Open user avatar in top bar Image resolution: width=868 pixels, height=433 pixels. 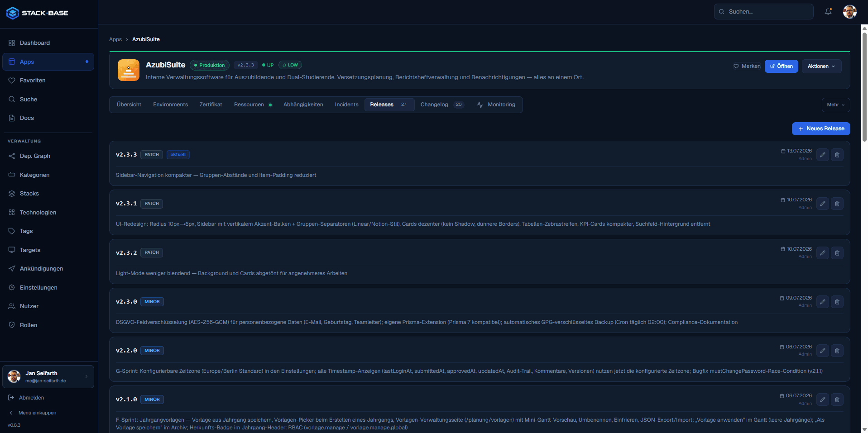coord(849,12)
